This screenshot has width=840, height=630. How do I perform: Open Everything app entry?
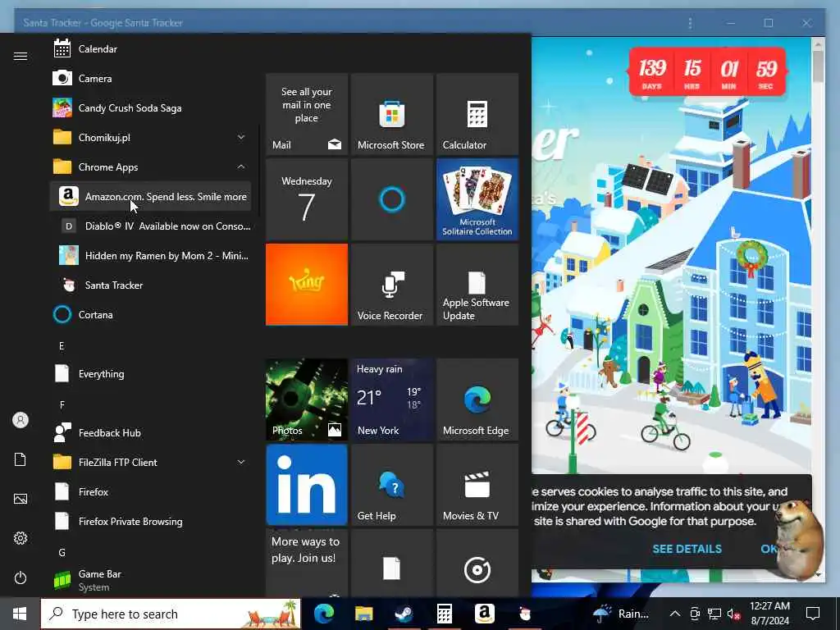coord(150,373)
